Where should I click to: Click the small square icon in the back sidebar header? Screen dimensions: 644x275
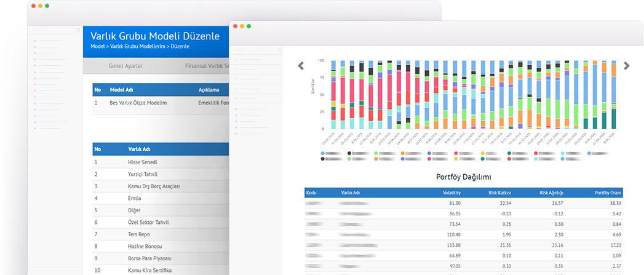(78, 30)
